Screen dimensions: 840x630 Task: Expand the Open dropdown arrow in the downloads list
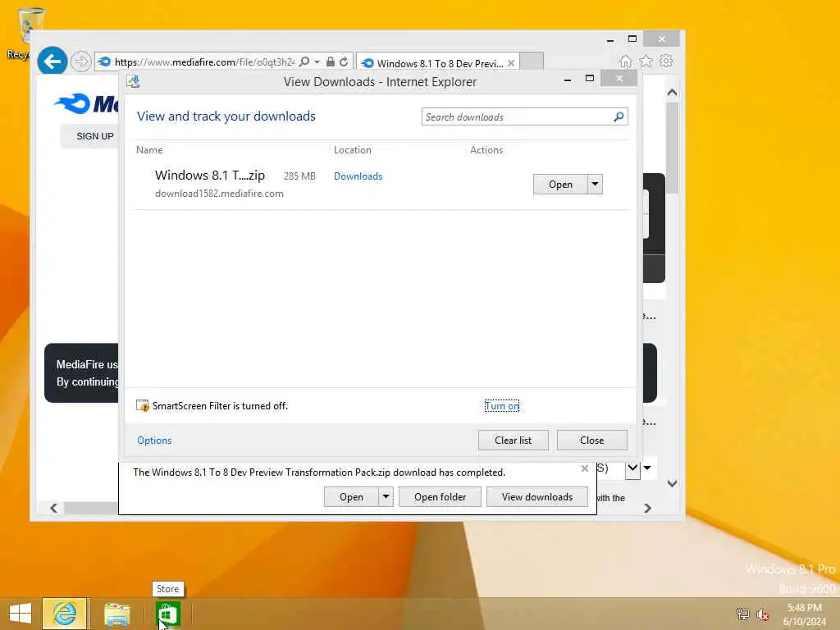pos(596,185)
